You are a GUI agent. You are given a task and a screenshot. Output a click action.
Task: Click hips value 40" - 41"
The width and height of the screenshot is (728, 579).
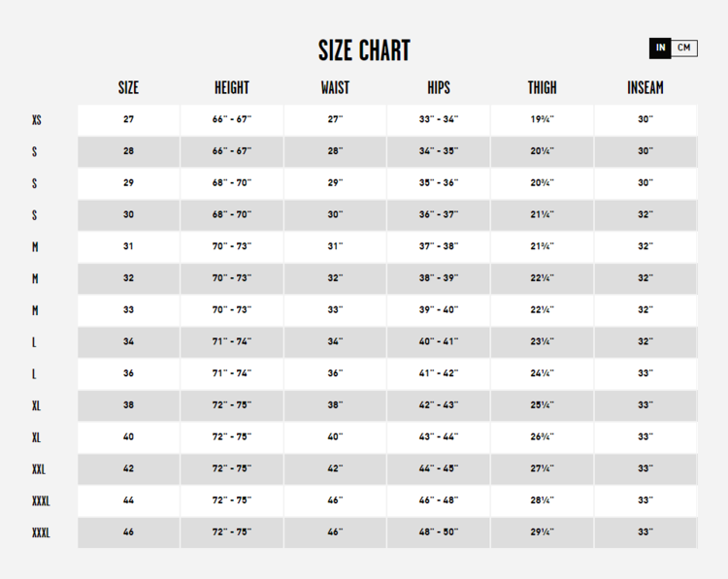[x=439, y=341]
